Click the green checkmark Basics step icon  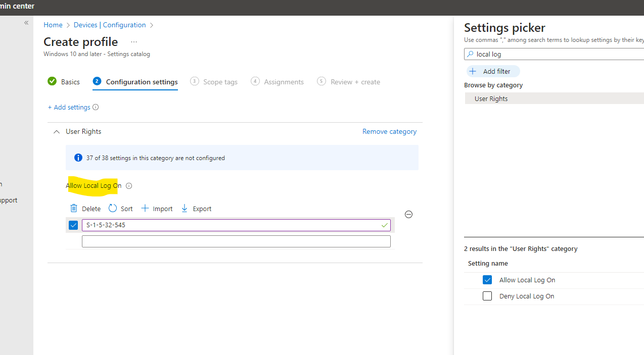point(52,81)
